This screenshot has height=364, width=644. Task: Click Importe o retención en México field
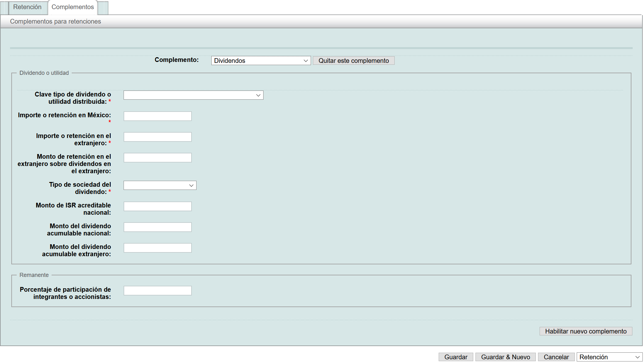[158, 116]
